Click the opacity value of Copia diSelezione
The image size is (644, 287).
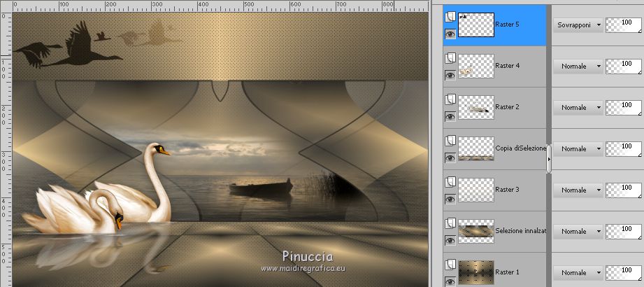(627, 146)
